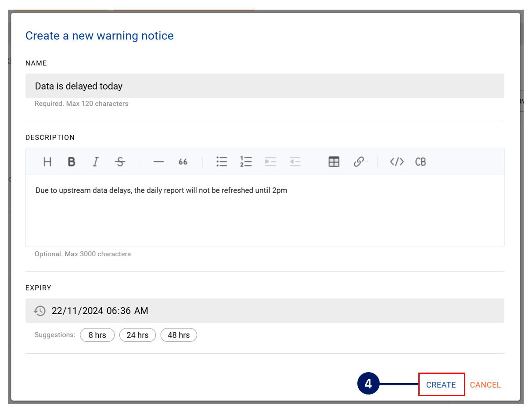Choose the 8 hrs expiry suggestion

tap(97, 335)
